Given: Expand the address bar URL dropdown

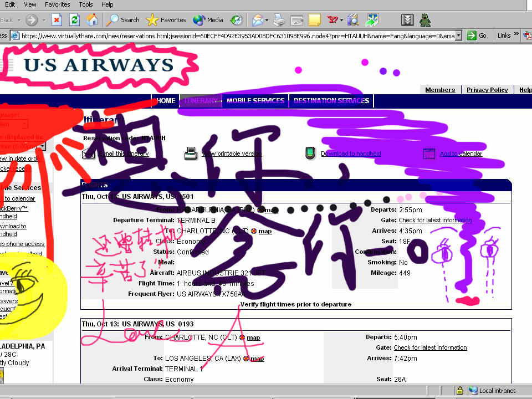Looking at the screenshot, I should point(458,35).
